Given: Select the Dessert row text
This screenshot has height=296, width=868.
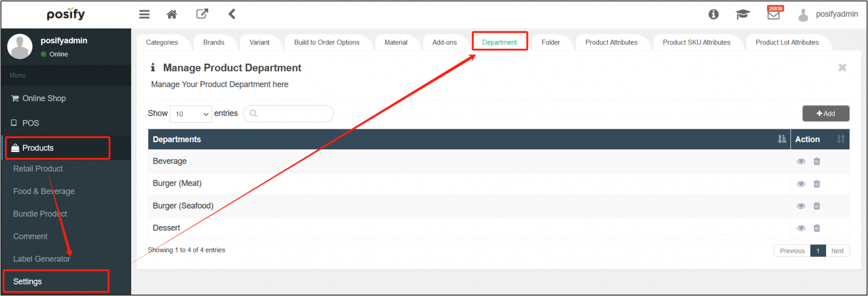Looking at the screenshot, I should (x=167, y=228).
